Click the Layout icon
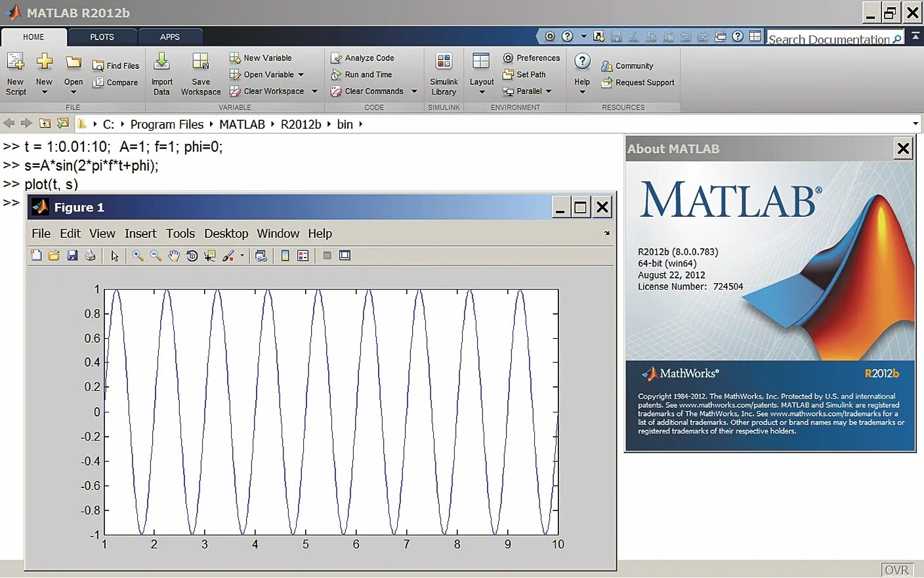 click(481, 62)
